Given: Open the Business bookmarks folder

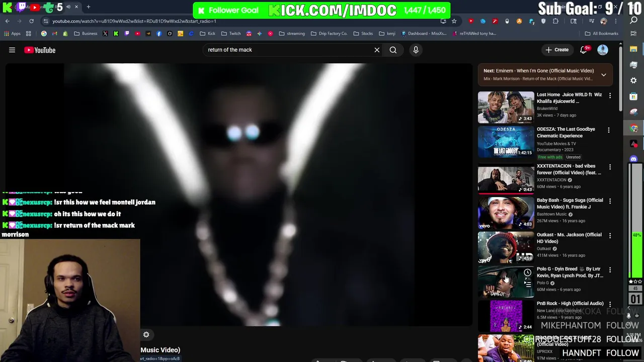Looking at the screenshot, I should click(86, 34).
